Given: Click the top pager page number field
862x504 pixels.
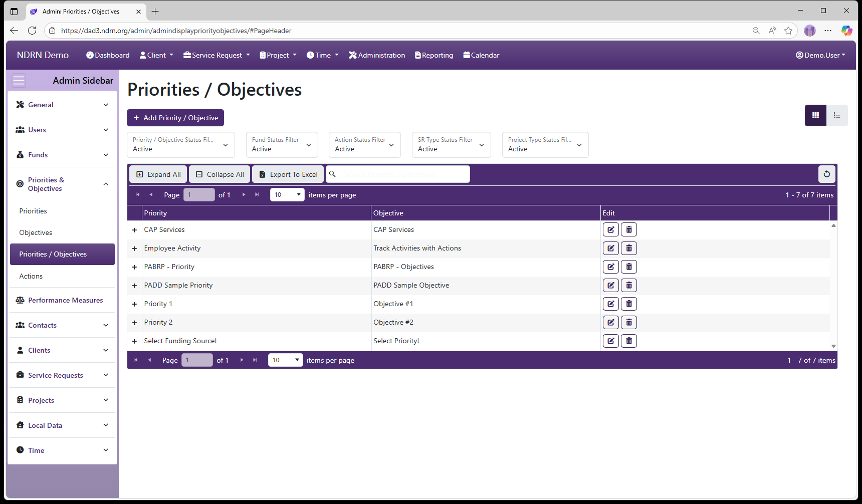Looking at the screenshot, I should (x=199, y=195).
